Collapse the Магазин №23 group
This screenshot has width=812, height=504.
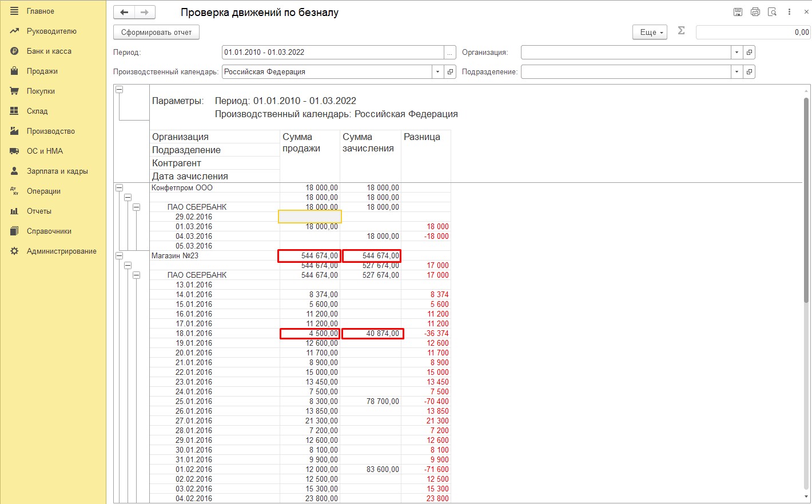click(x=119, y=255)
